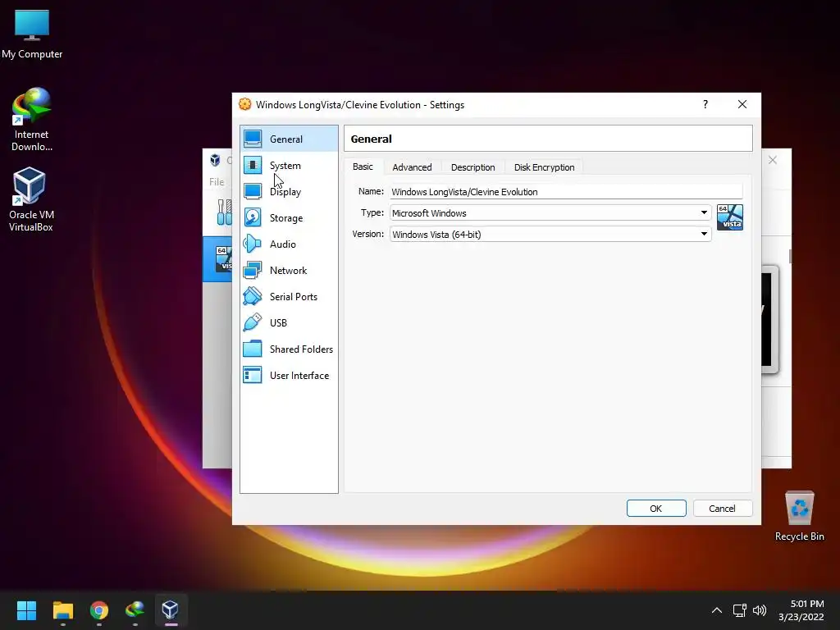Click the VirtualBox taskbar icon
The height and width of the screenshot is (630, 840).
click(171, 610)
